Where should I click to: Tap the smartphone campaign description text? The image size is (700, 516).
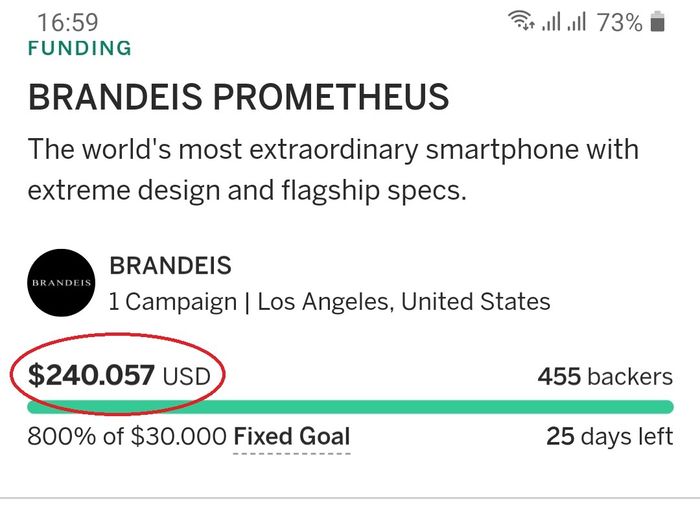pos(333,169)
